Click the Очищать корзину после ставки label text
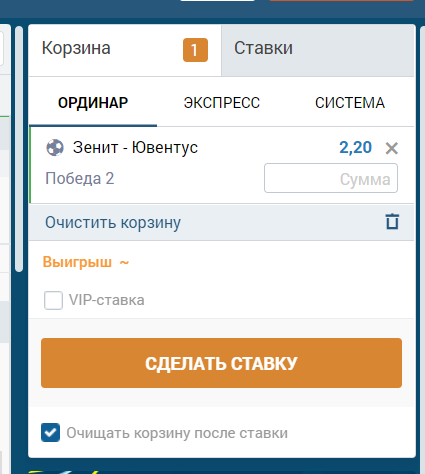The width and height of the screenshot is (425, 474). [177, 433]
